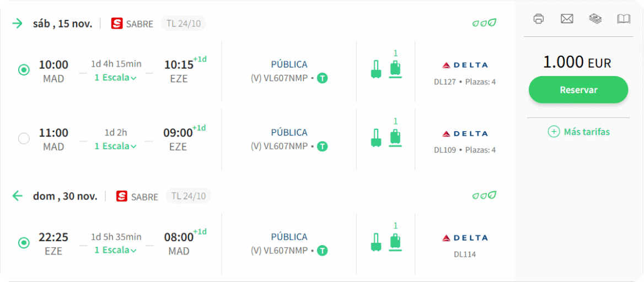Select the 11:00 MAD departure radio button
This screenshot has width=644, height=282.
[24, 139]
